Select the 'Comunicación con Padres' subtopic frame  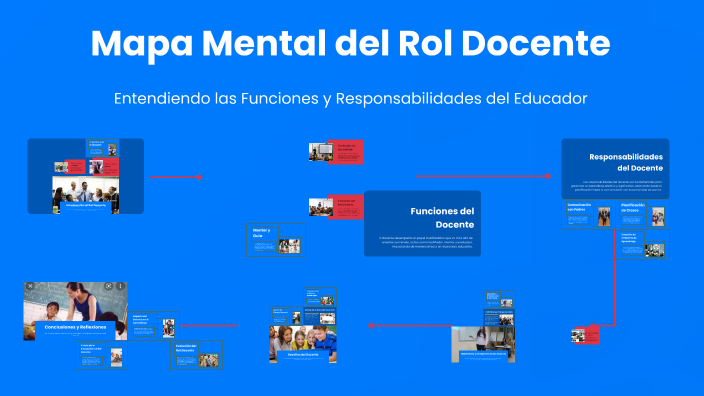(588, 215)
